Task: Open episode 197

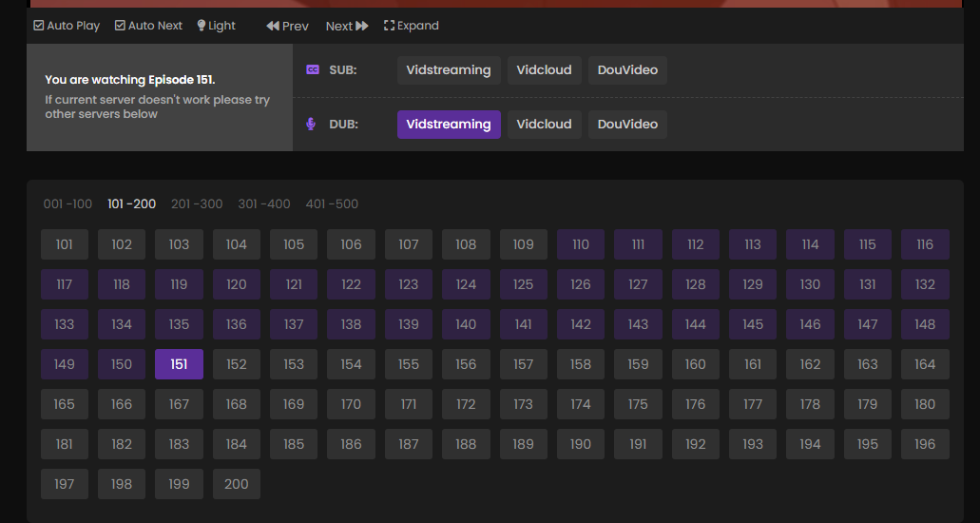Action: [x=65, y=484]
